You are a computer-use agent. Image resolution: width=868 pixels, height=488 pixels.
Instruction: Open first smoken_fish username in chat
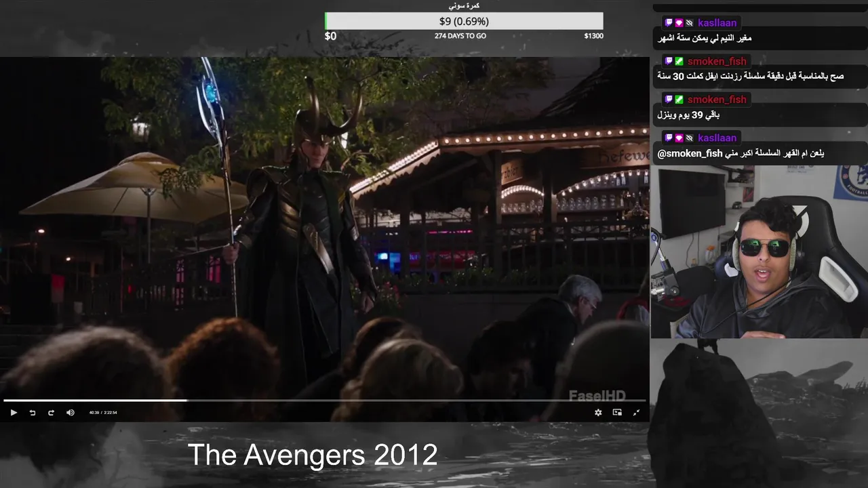pyautogui.click(x=717, y=62)
